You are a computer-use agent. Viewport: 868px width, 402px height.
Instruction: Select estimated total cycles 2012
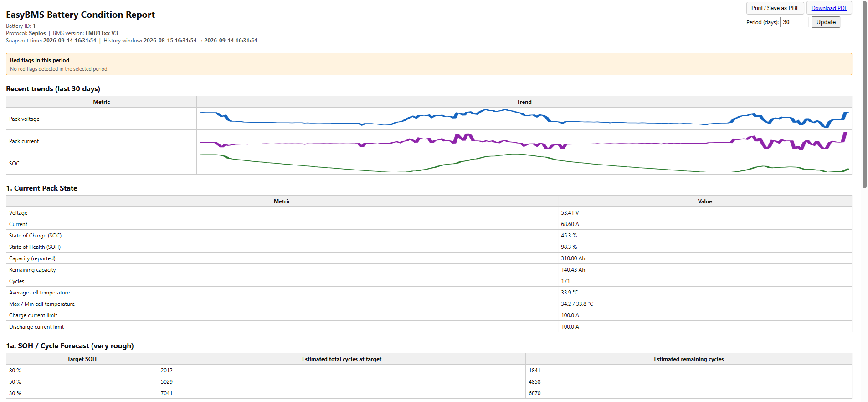click(x=167, y=371)
